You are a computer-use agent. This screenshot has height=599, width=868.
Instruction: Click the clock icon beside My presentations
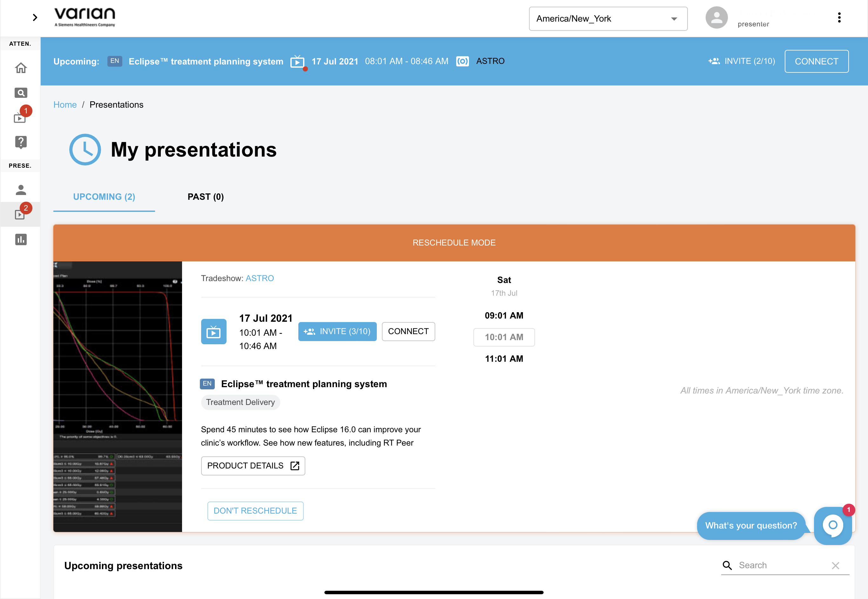85,149
